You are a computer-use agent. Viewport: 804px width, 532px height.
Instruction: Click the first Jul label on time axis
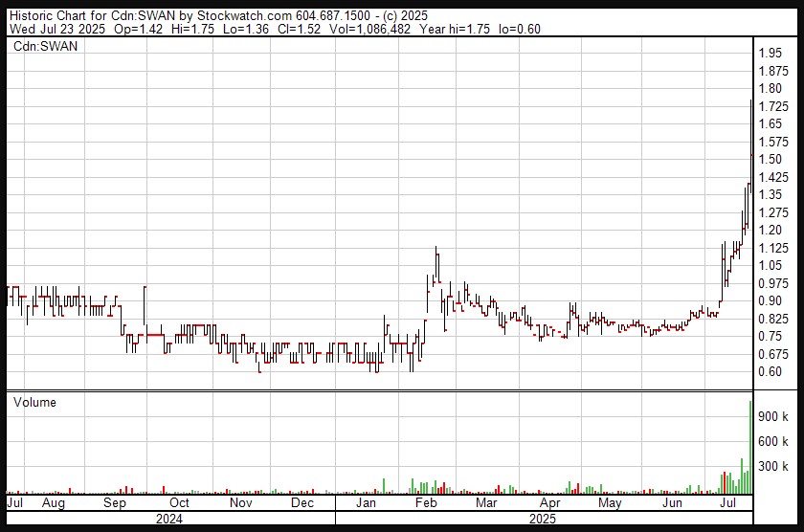[x=15, y=502]
